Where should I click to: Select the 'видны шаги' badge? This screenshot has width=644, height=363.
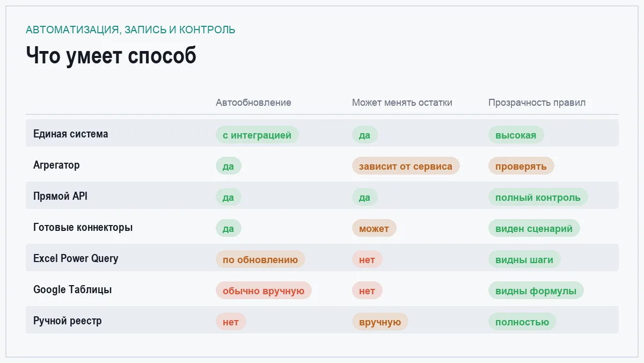pos(524,259)
